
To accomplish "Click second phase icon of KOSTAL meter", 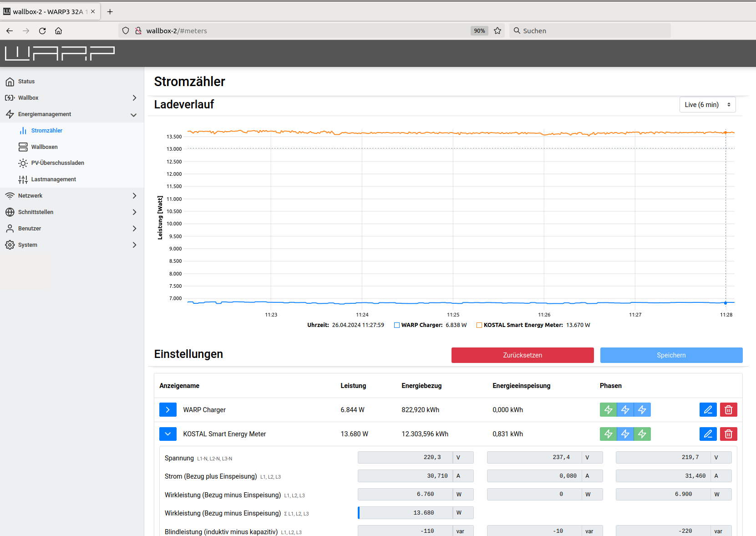I will tap(625, 434).
